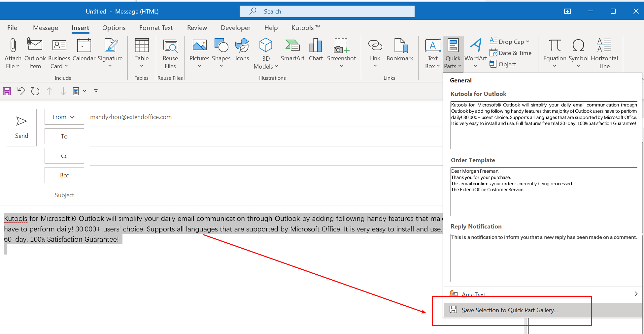The image size is (644, 334).
Task: Click inside the Subject field
Action: coord(231,195)
